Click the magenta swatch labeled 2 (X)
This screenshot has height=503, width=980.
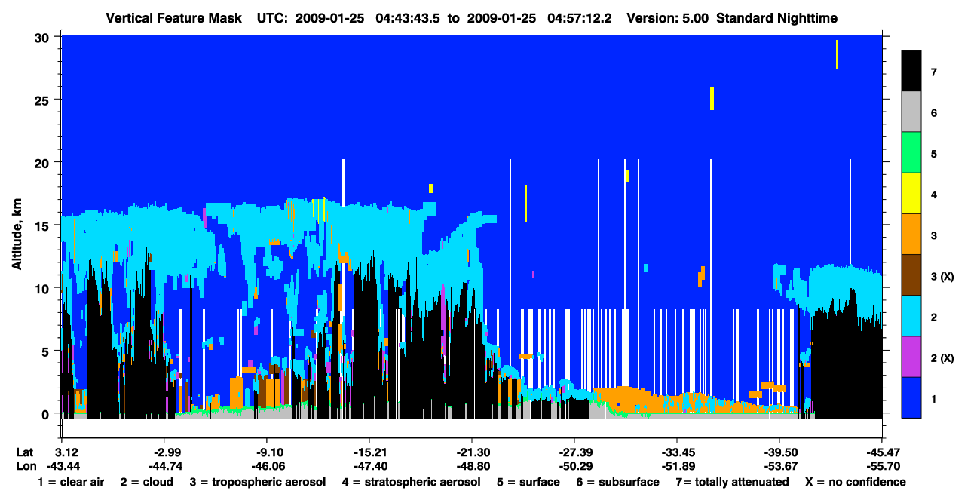tap(911, 357)
